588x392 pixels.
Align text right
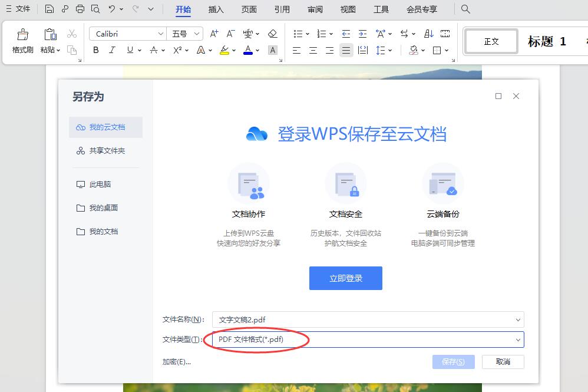tap(329, 50)
